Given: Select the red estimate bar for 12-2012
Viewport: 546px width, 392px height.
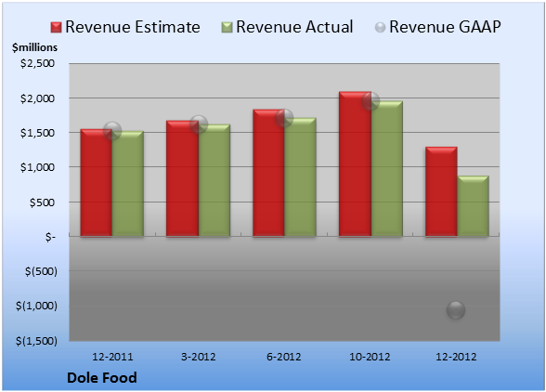Looking at the screenshot, I should click(x=441, y=191).
